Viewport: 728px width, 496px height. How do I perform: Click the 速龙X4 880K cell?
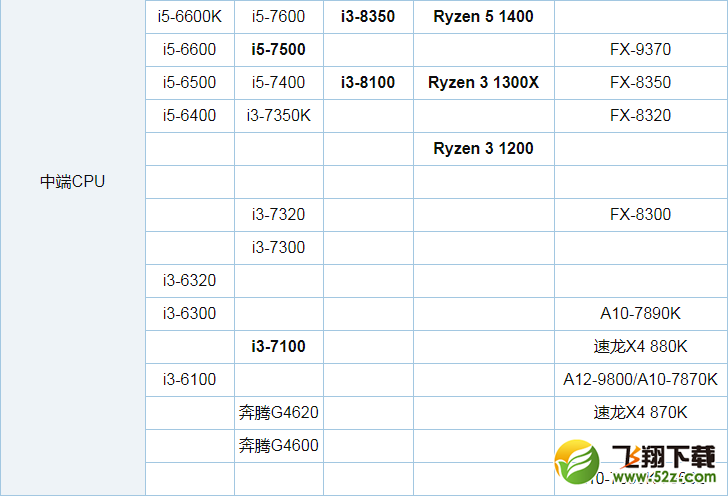(x=640, y=346)
